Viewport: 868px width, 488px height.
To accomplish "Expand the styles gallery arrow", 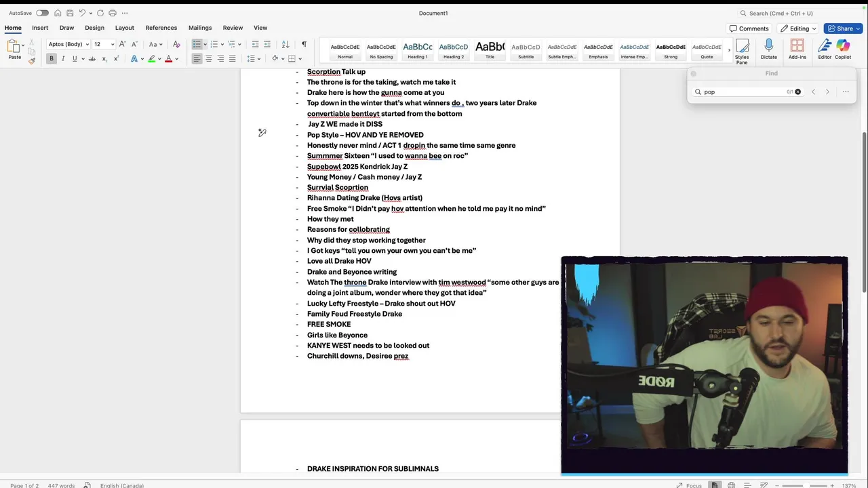I will coord(729,50).
